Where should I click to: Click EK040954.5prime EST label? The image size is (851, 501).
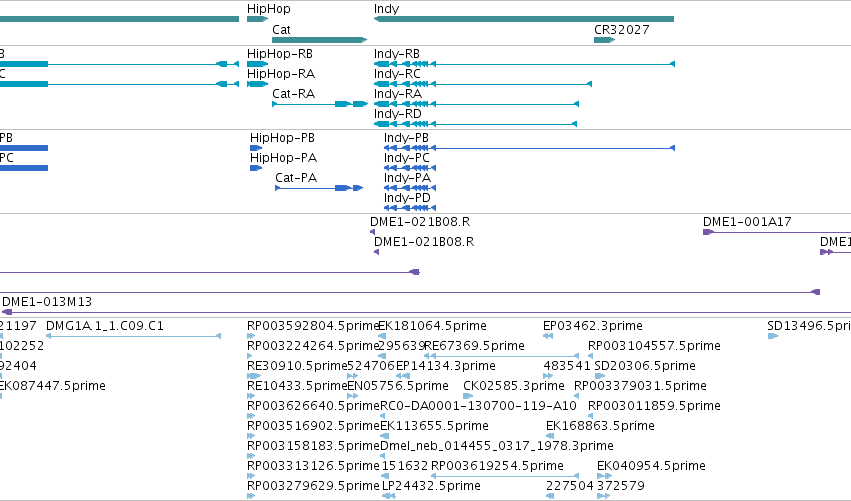tap(651, 466)
